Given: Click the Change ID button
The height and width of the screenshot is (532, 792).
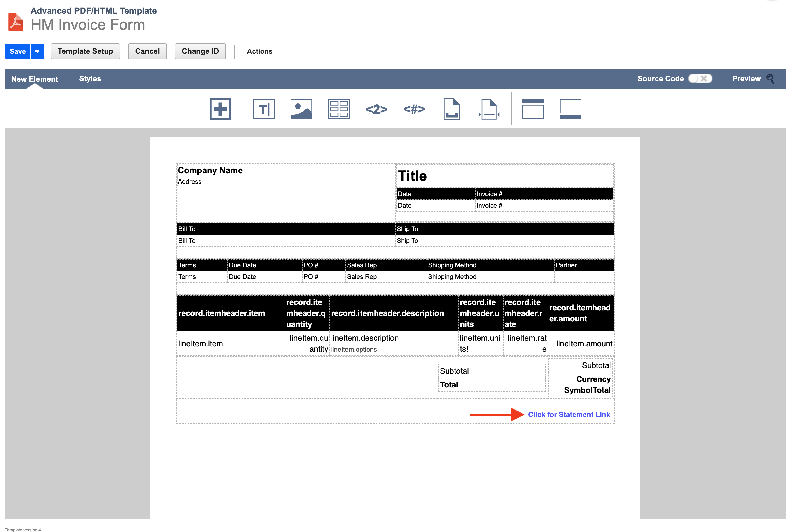Looking at the screenshot, I should click(200, 51).
